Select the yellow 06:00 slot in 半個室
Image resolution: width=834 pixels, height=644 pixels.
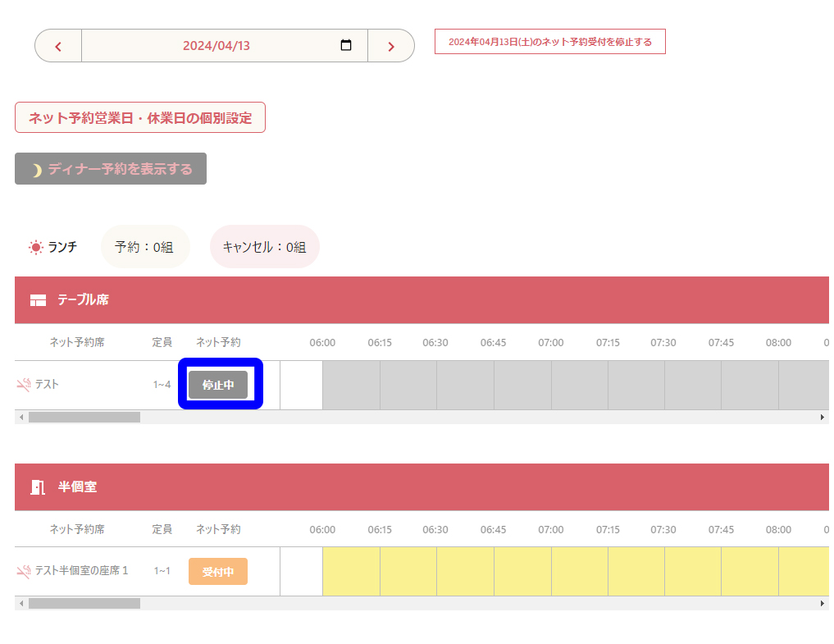pyautogui.click(x=351, y=571)
